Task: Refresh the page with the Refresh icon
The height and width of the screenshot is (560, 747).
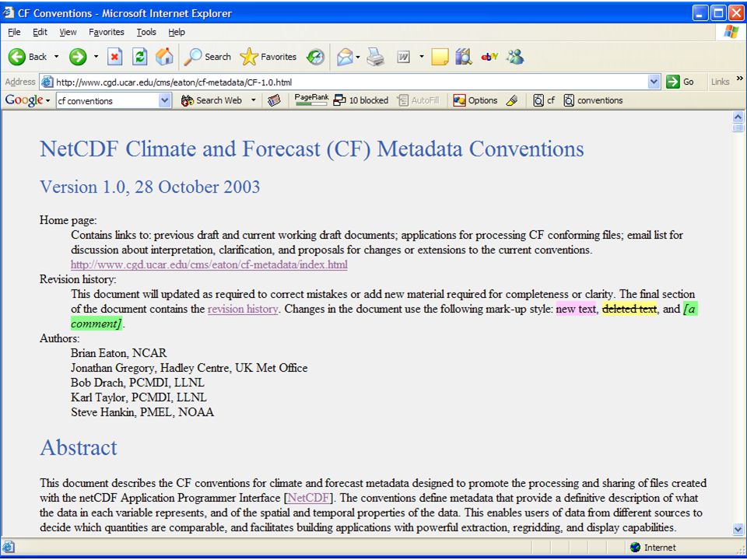Action: point(139,57)
